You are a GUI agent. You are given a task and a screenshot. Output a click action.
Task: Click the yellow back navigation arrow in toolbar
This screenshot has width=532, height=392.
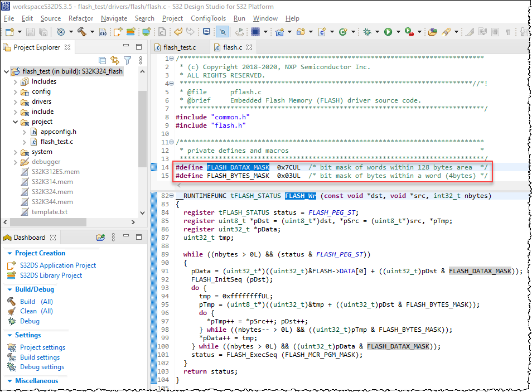(x=178, y=32)
